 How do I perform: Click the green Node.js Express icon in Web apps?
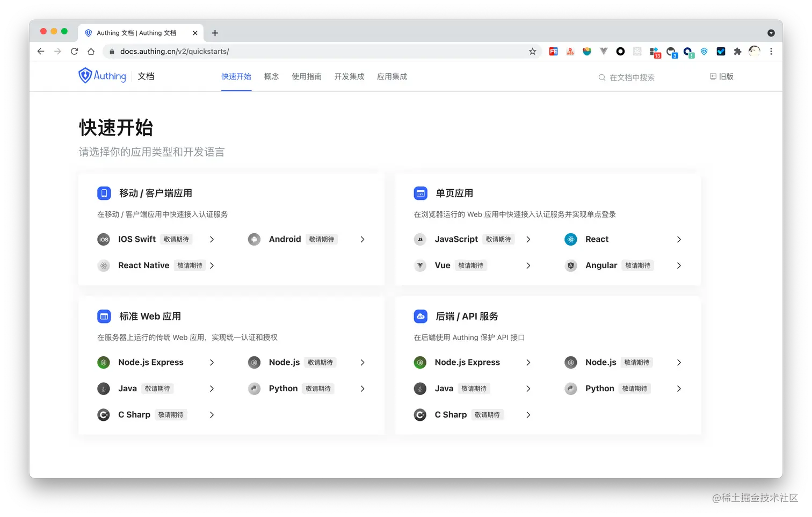[104, 363]
